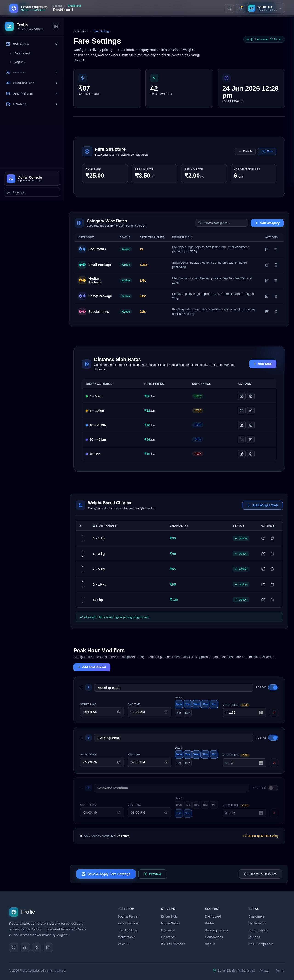Click Add Peak Period button
Image resolution: width=294 pixels, height=980 pixels.
(92, 667)
